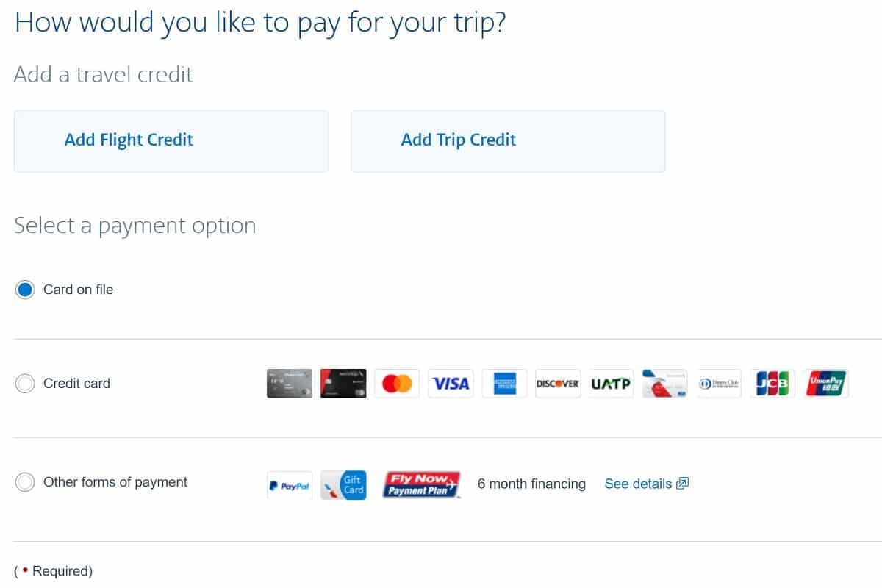Click the Mastercard logo icon
The height and width of the screenshot is (588, 882).
tap(397, 384)
